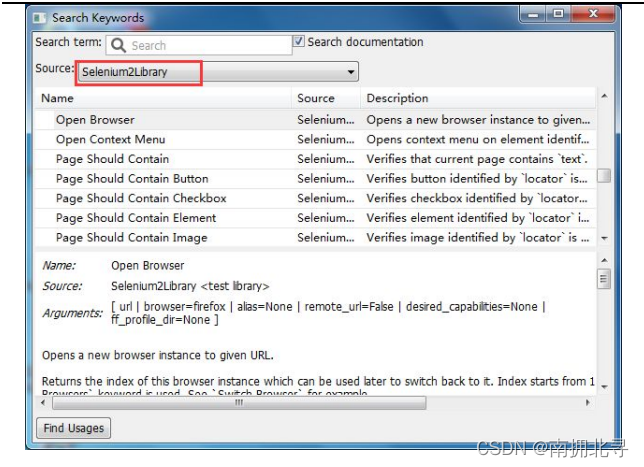Click keyword list scroll up arrow
This screenshot has height=467, width=644.
pos(604,96)
